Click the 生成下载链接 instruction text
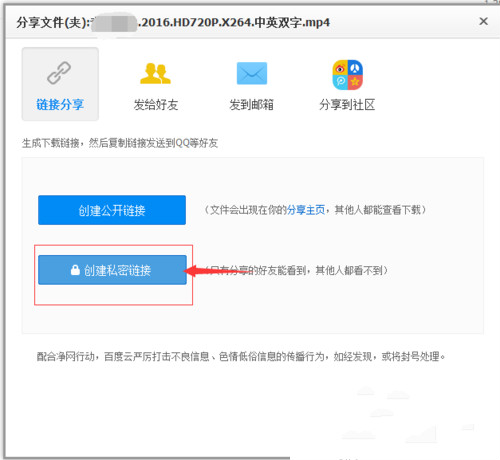The image size is (500, 460). 120,143
